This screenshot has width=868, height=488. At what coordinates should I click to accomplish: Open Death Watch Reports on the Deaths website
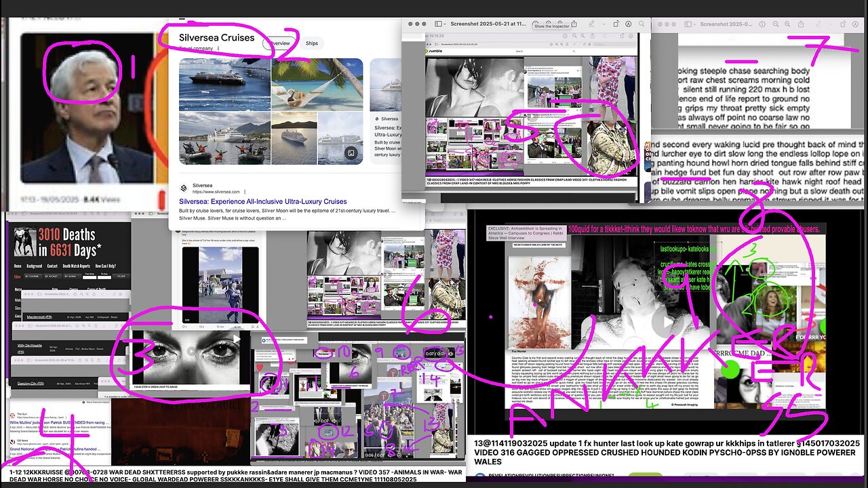pyautogui.click(x=77, y=266)
